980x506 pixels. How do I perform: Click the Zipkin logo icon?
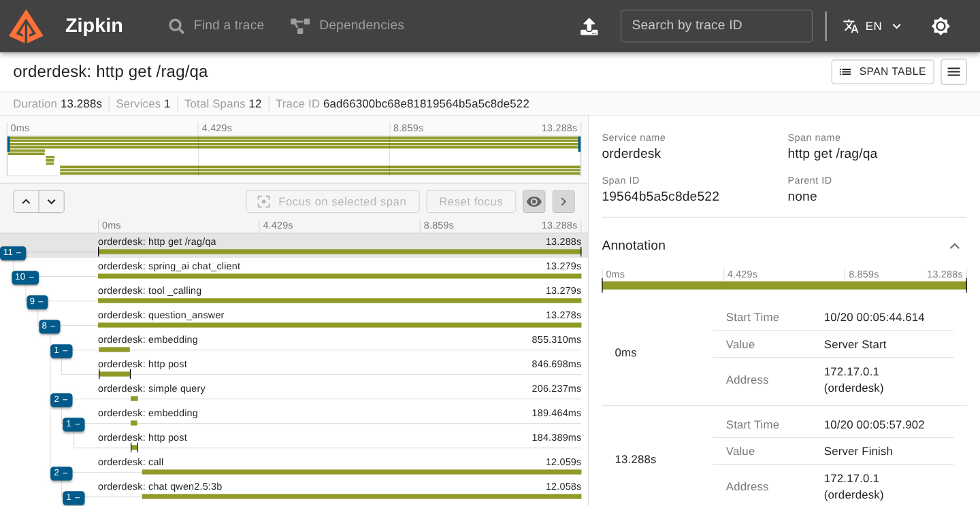(26, 26)
